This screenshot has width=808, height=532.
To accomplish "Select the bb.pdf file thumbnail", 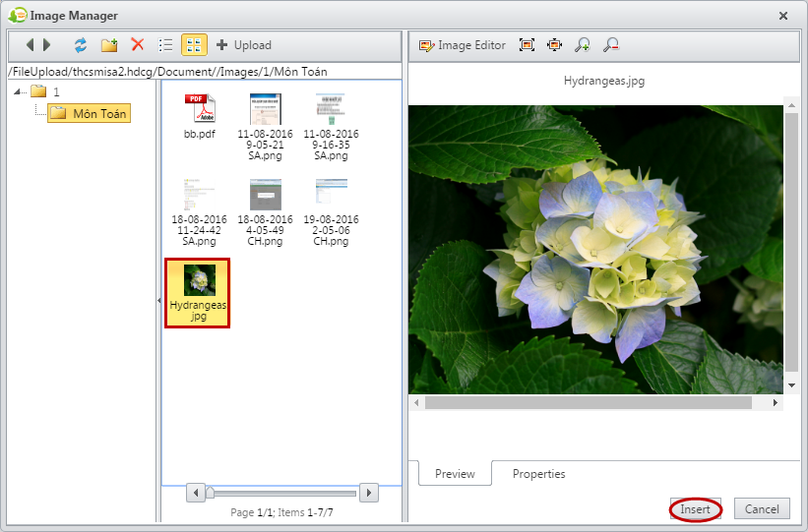I will 199,116.
